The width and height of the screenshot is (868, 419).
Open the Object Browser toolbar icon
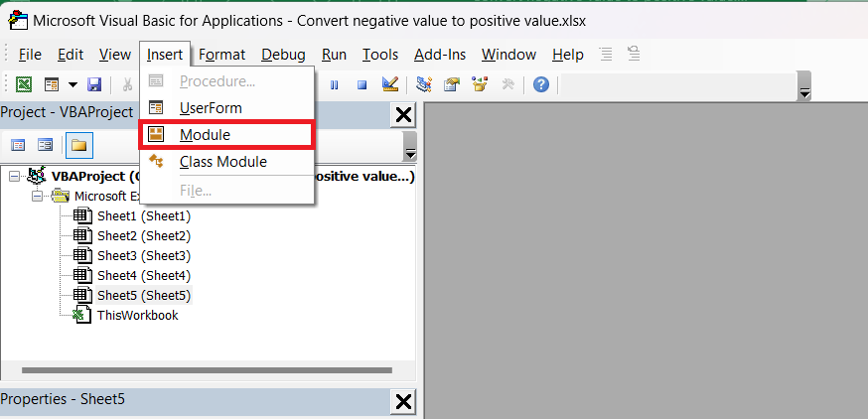[x=480, y=84]
